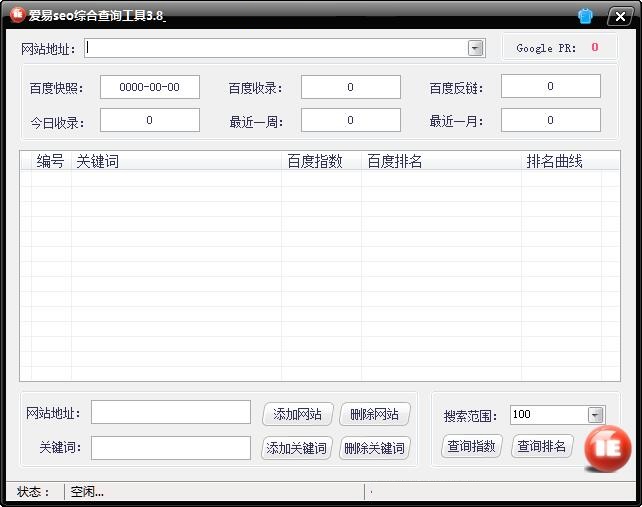Click the 最近一周 value field

350,120
